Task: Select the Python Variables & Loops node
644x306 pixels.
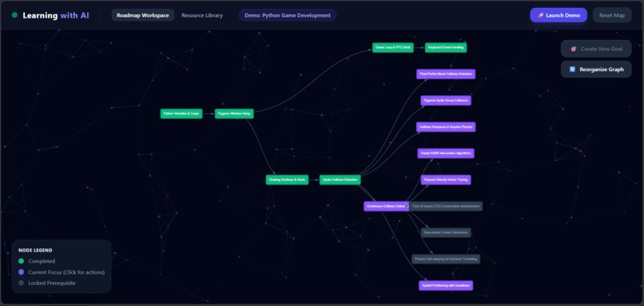Action: [181, 113]
